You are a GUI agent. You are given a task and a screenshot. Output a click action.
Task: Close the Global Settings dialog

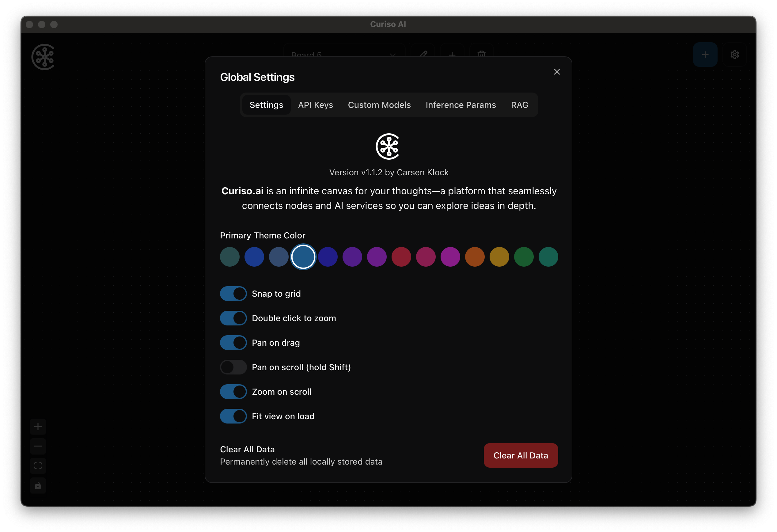[557, 72]
